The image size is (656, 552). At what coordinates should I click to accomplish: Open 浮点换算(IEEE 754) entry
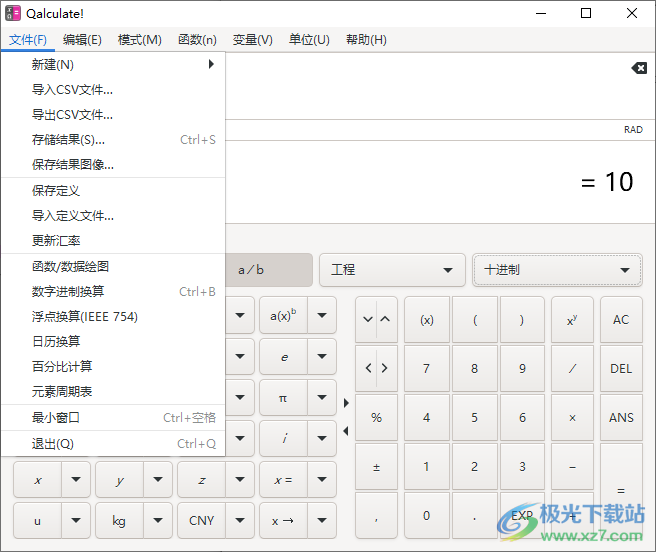coord(113,316)
